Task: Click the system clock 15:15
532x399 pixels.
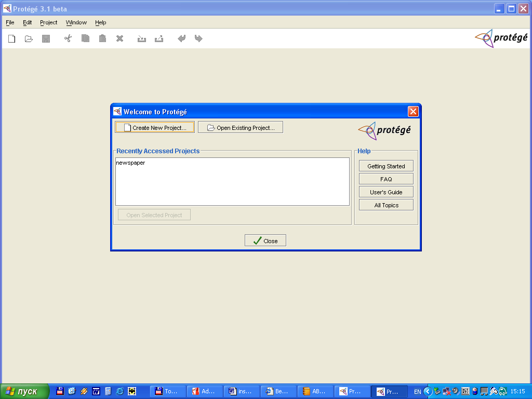Action: point(517,392)
